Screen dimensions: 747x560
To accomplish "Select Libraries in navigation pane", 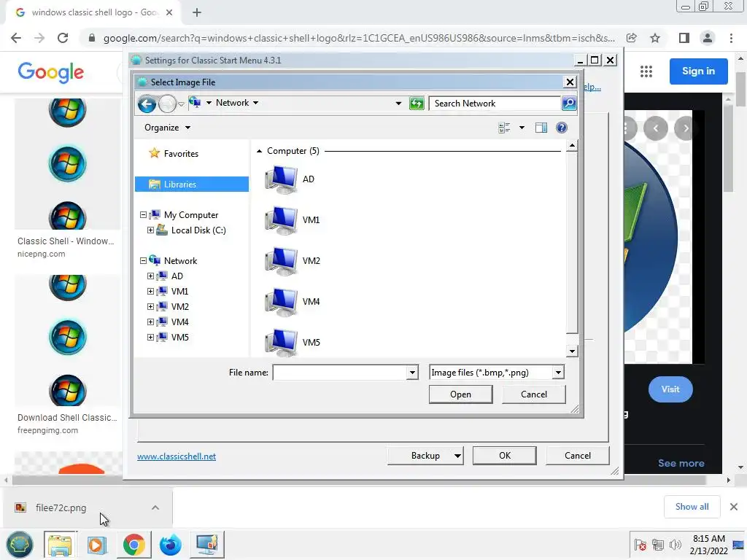I will pyautogui.click(x=192, y=184).
